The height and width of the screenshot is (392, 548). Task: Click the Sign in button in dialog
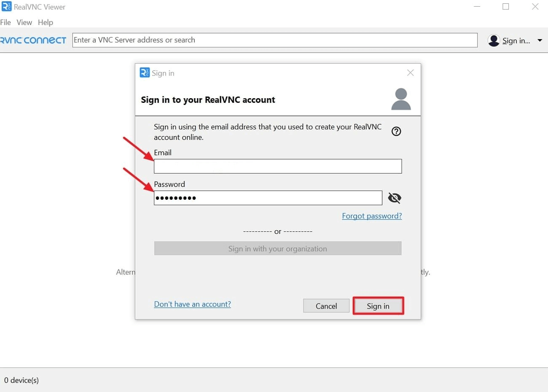click(378, 306)
